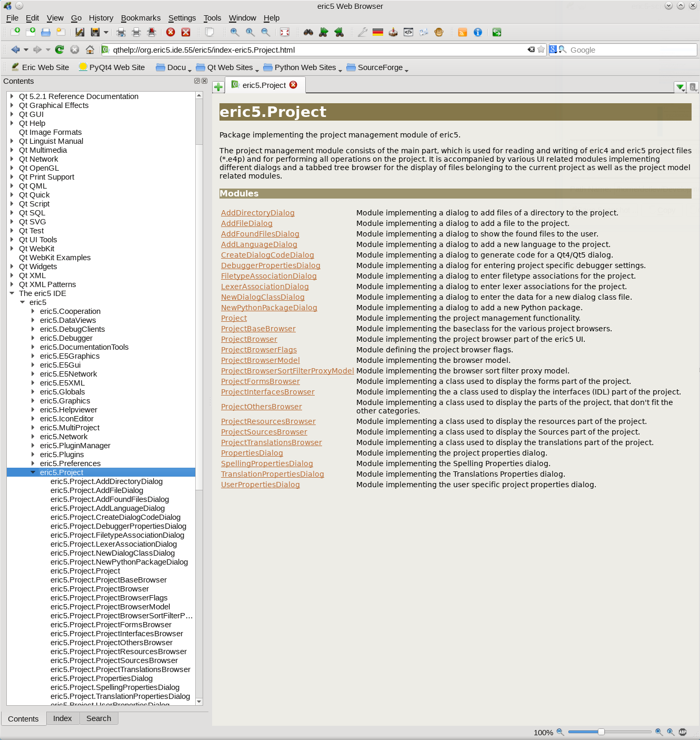This screenshot has width=700, height=740.
Task: Open the Bookmarks menu
Action: [141, 18]
